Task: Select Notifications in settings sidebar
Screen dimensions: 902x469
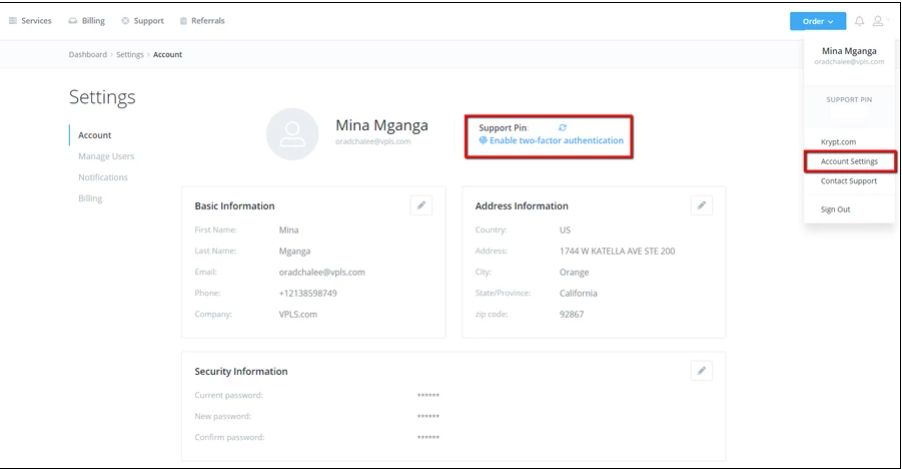Action: pos(103,177)
